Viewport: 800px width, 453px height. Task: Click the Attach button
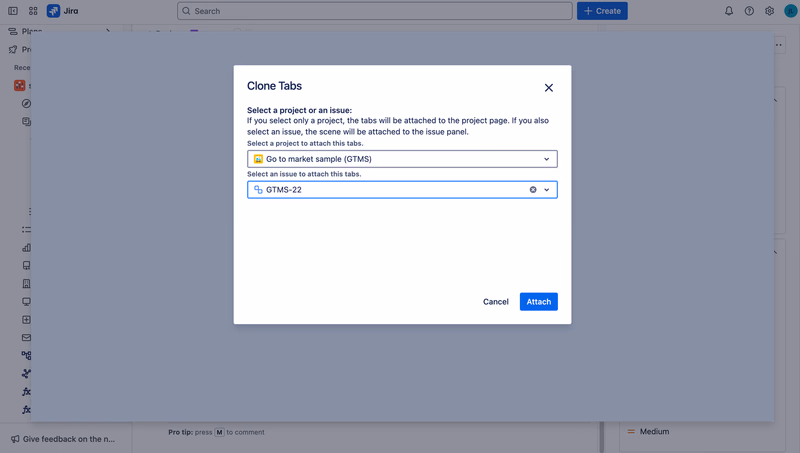coord(538,301)
